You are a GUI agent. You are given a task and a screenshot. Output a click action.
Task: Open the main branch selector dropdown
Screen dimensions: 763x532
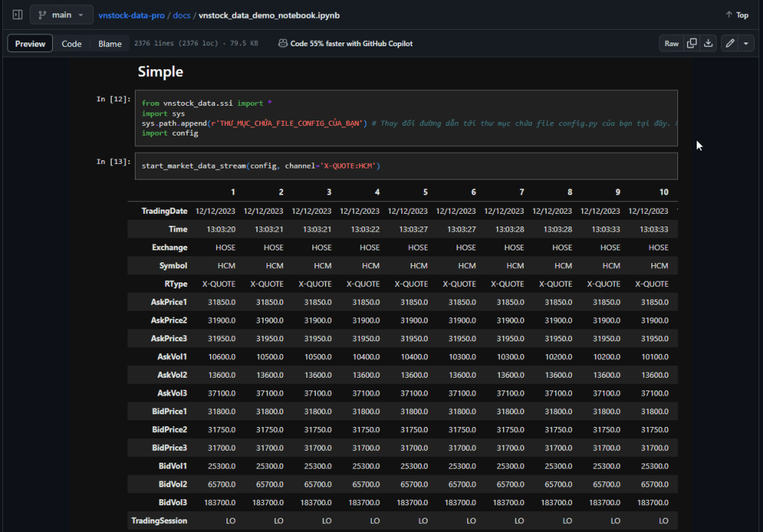coord(62,15)
